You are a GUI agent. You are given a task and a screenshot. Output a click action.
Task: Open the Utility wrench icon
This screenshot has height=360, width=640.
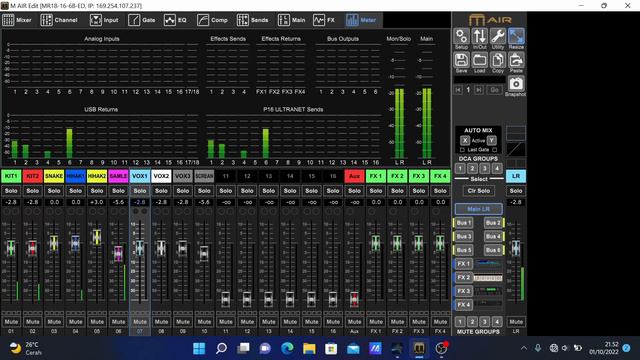(498, 36)
